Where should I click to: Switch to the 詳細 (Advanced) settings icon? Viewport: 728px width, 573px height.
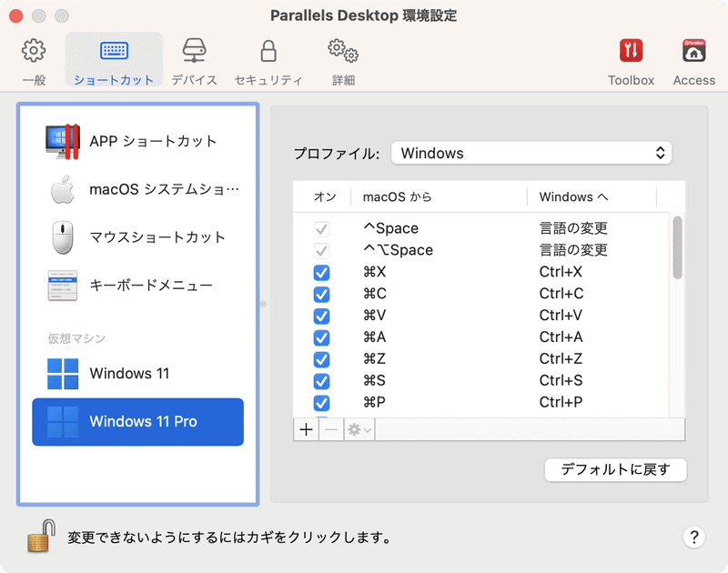tap(341, 56)
